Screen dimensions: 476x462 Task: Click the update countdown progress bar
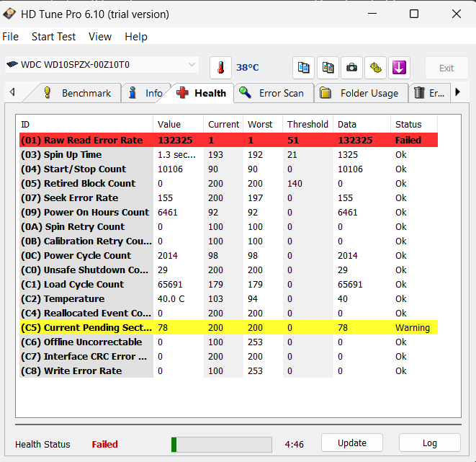[222, 445]
